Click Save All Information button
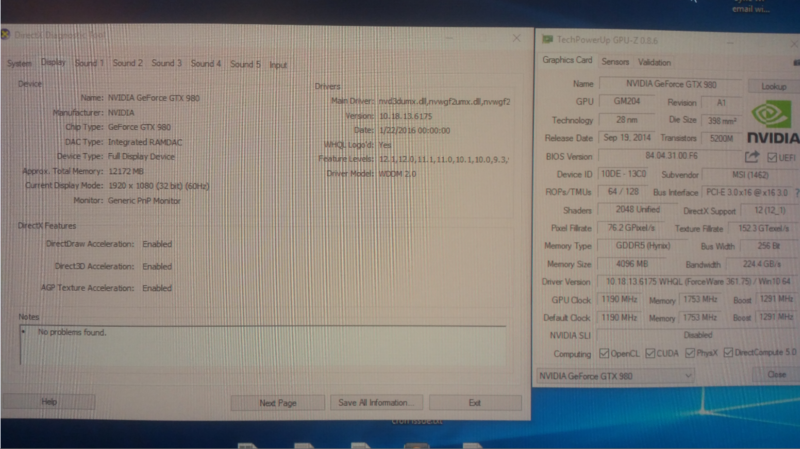This screenshot has height=449, width=800. 376,403
